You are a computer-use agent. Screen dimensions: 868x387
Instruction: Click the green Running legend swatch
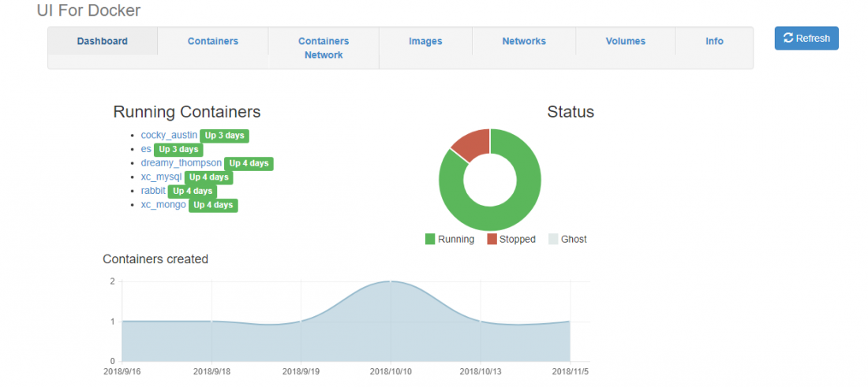point(430,239)
